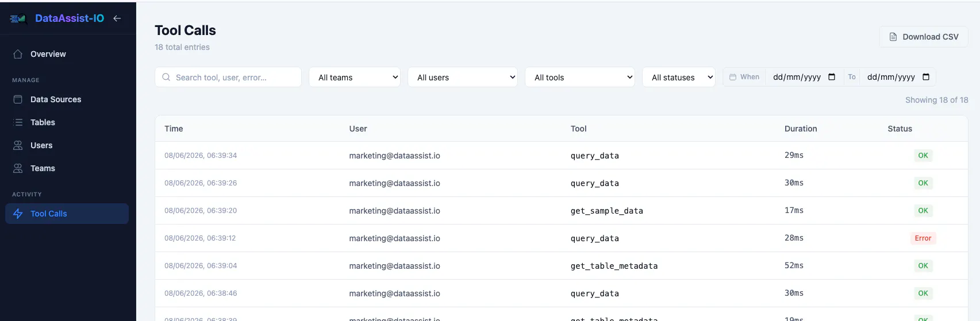This screenshot has height=321, width=980.
Task: Click the user email in the 06:38:46 row
Action: coord(395,293)
